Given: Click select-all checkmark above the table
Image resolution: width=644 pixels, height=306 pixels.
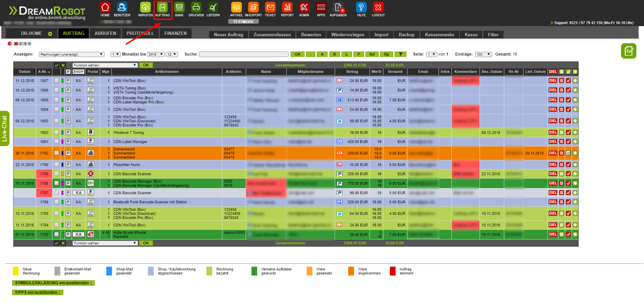Looking at the screenshot, I should click(56, 65).
